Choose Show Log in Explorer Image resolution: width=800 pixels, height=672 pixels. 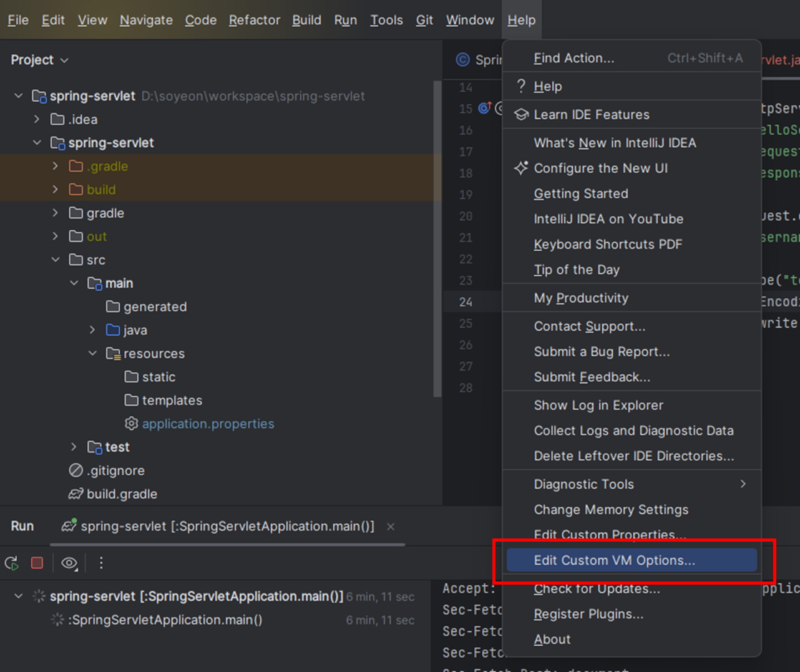click(632, 405)
